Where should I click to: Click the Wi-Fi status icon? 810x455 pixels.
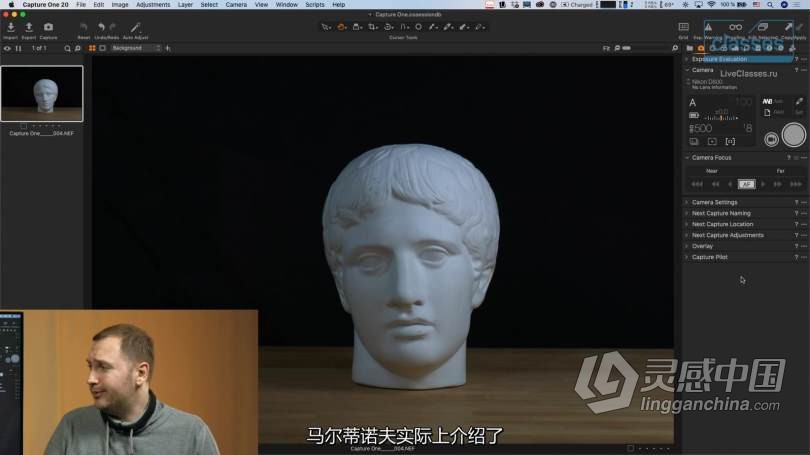click(711, 5)
